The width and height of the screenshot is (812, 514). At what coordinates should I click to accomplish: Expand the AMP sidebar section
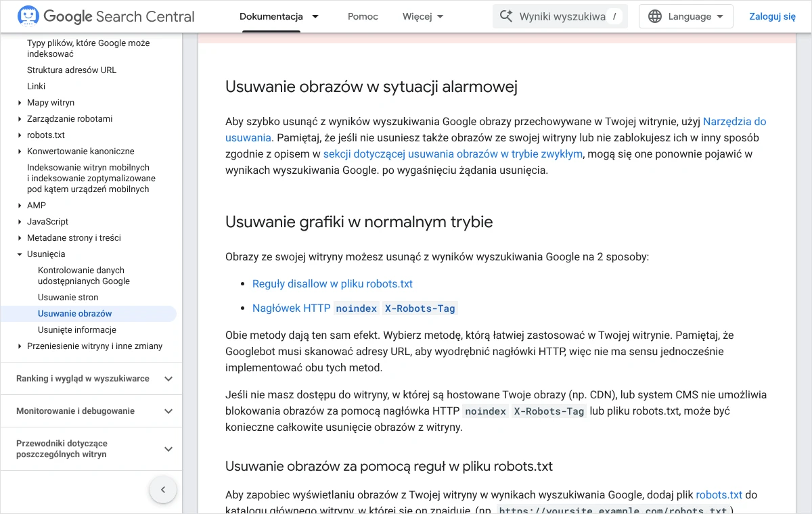coord(20,206)
